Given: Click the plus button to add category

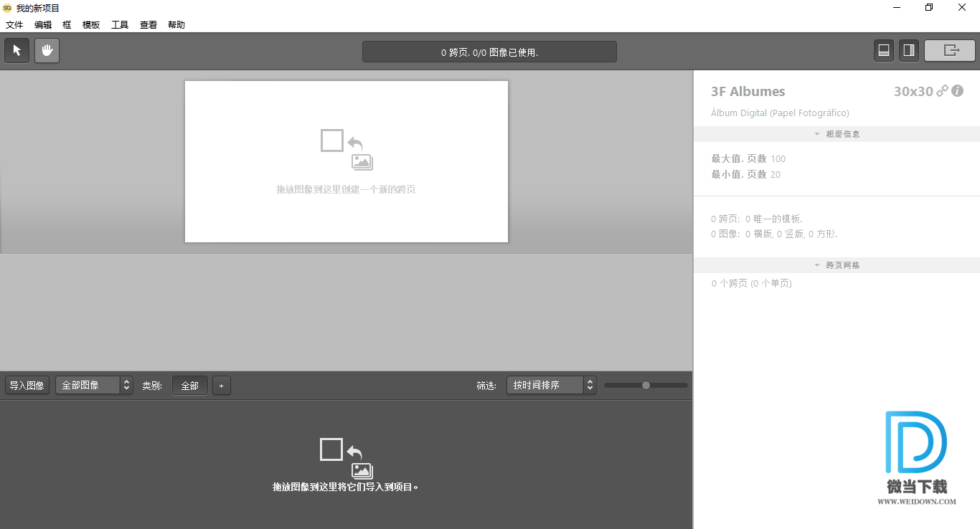Looking at the screenshot, I should click(x=221, y=386).
